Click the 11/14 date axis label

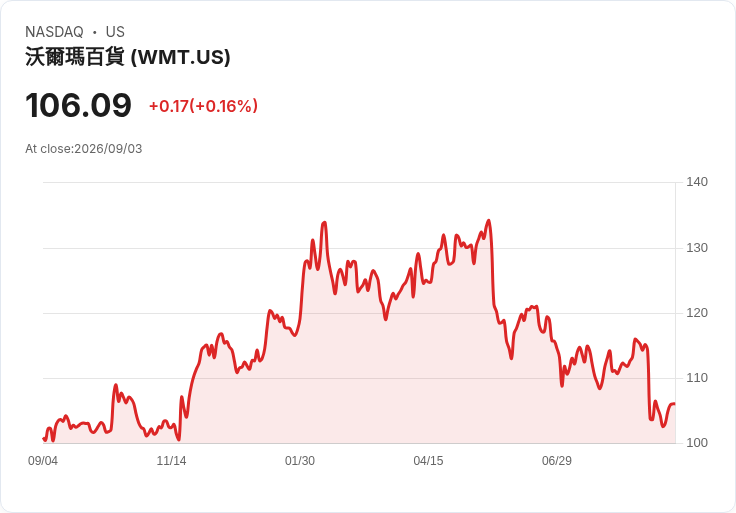pos(171,460)
